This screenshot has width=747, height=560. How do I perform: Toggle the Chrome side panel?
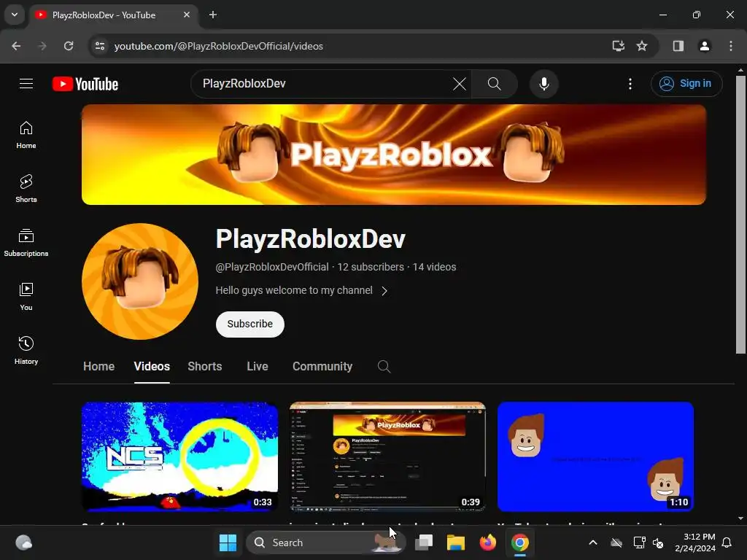678,46
